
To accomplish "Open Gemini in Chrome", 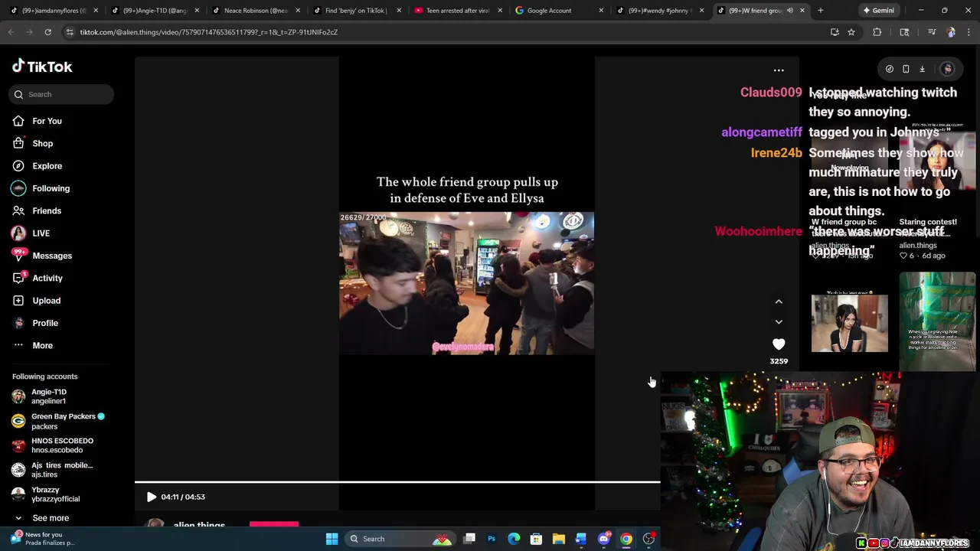I will click(878, 11).
